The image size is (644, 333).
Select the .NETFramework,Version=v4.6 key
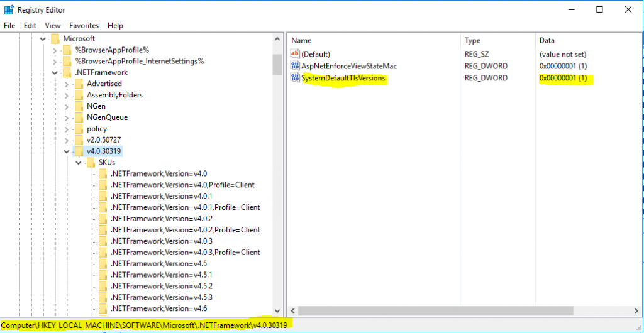point(158,308)
